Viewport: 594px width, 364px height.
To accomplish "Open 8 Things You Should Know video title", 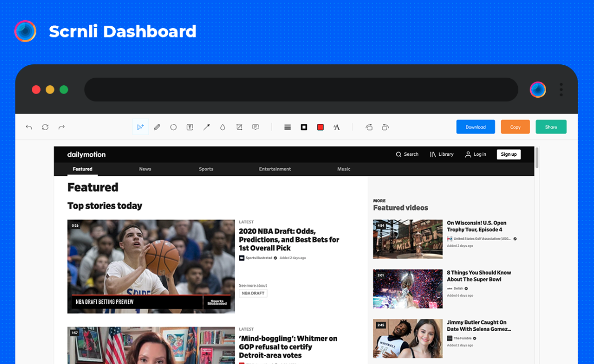I will (x=479, y=276).
